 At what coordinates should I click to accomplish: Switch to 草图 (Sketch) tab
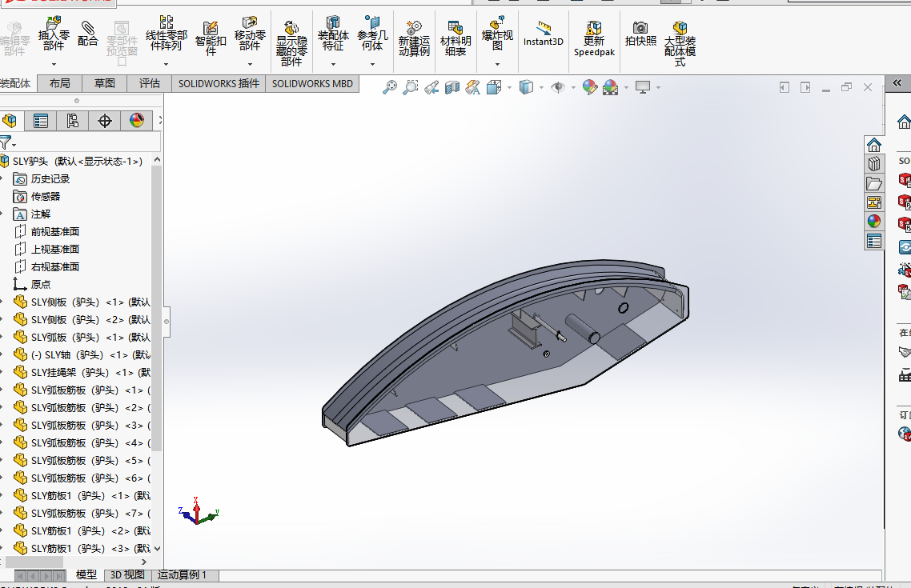tap(105, 83)
